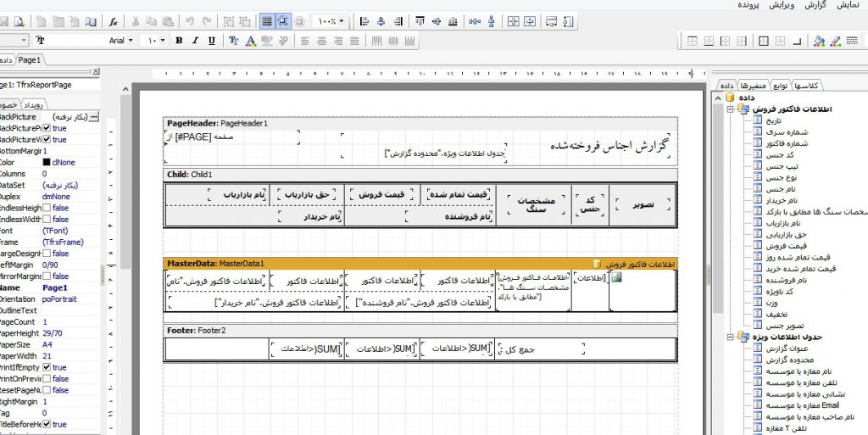Viewport: 868px width, 435px height.
Task: Click the black Color property swatch
Action: [x=47, y=162]
